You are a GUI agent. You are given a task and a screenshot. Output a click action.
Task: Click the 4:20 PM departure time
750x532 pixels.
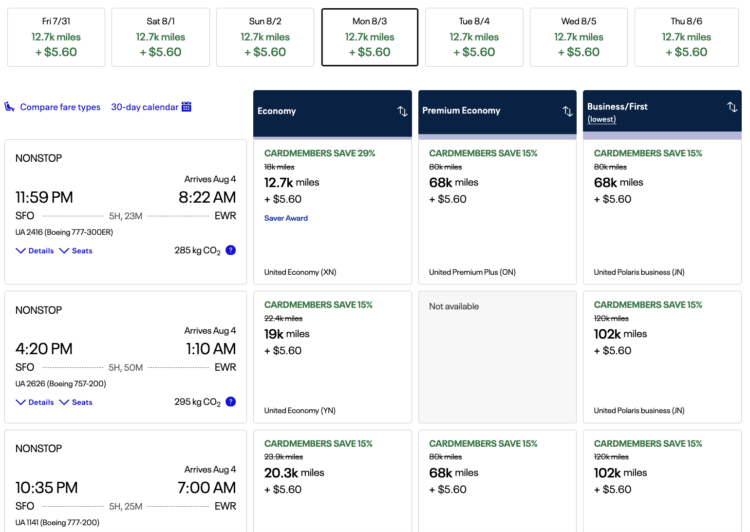tap(44, 349)
